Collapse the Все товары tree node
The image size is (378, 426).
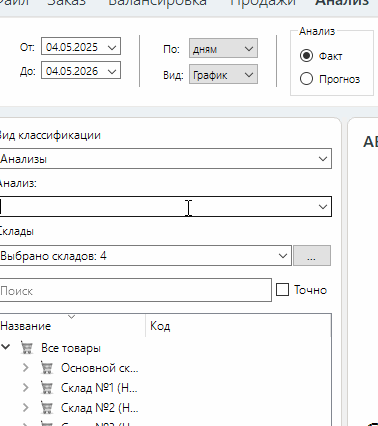pos(6,347)
